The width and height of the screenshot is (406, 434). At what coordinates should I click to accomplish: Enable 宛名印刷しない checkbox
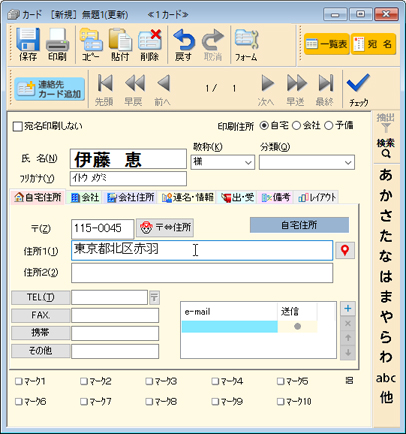coord(17,127)
